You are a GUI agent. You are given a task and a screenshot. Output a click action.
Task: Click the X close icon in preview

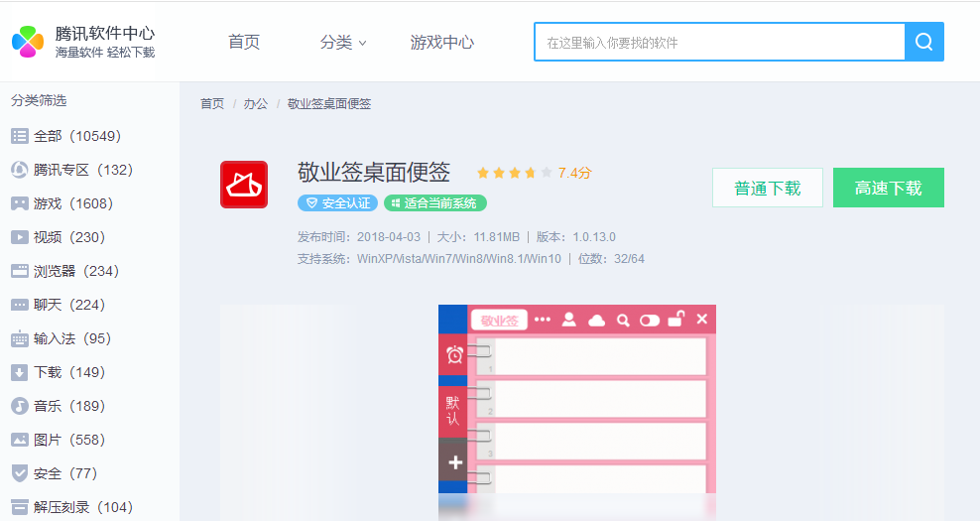(702, 319)
